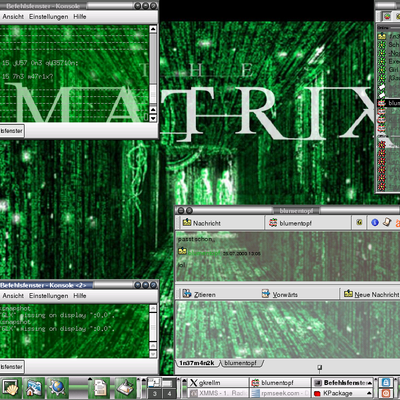Select first contact with envelope icon in list
Viewport: 400px width, 400px height.
point(389,36)
